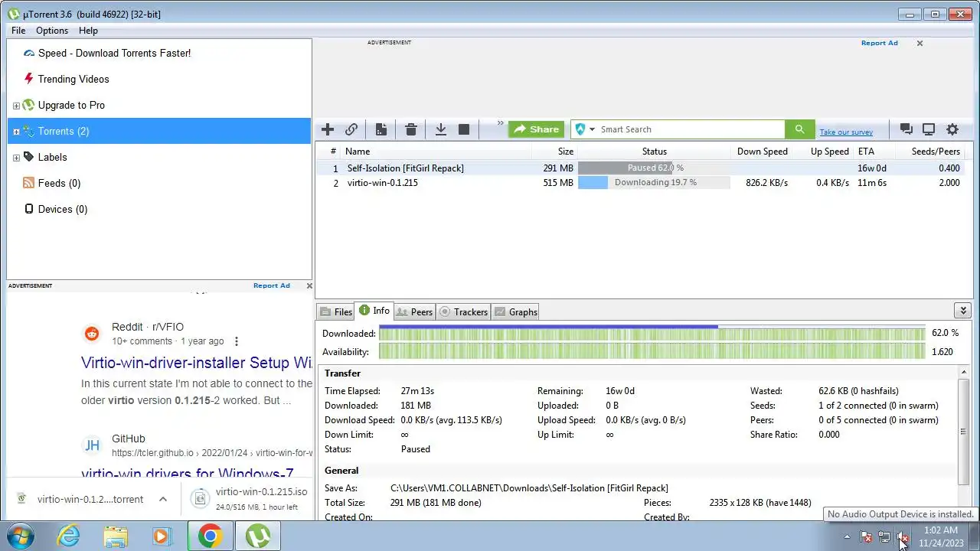Viewport: 980px width, 551px height.
Task: Sort by Down Speed column header
Action: (x=762, y=152)
